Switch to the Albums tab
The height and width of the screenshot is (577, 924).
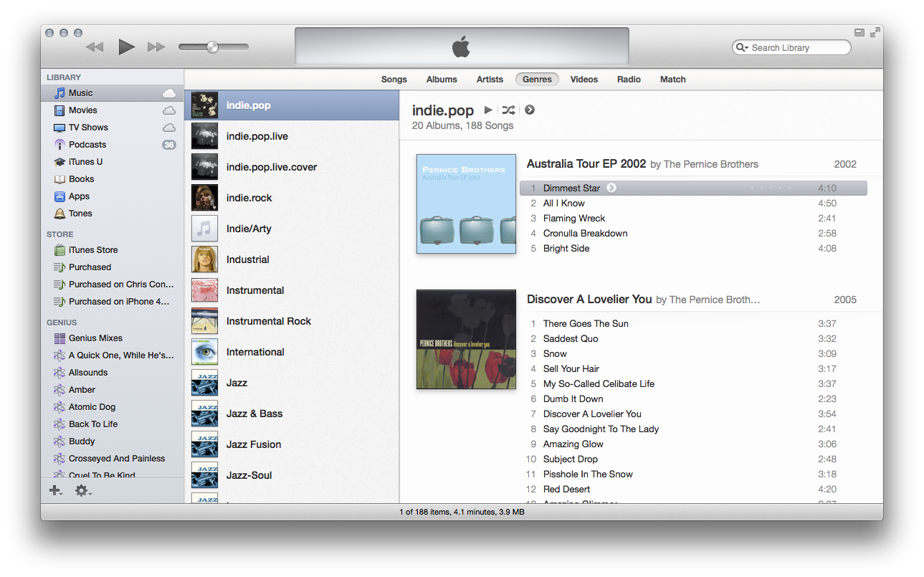pyautogui.click(x=442, y=80)
